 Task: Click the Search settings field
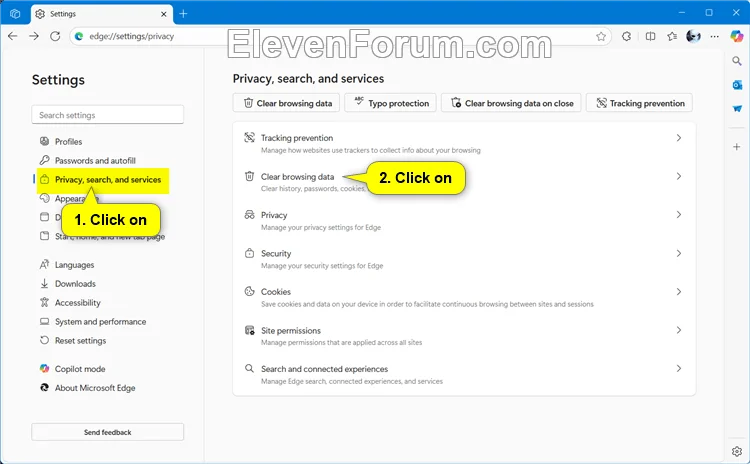(108, 115)
